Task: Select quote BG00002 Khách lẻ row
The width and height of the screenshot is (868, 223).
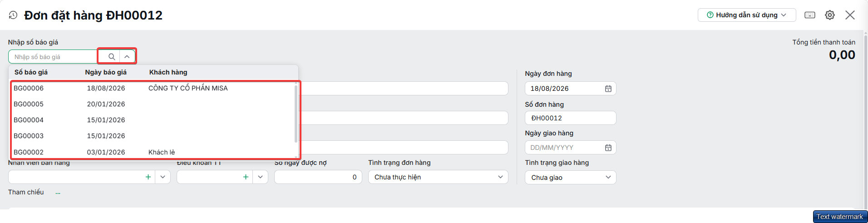Action: (153, 152)
